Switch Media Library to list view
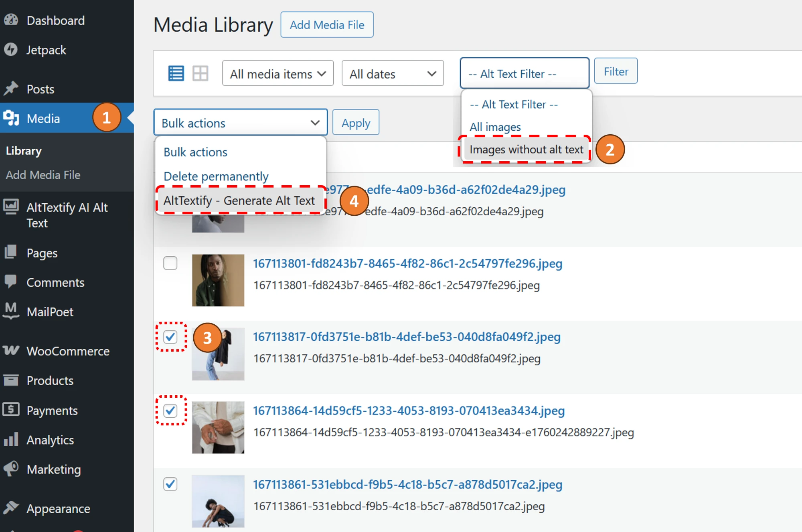 coord(176,73)
